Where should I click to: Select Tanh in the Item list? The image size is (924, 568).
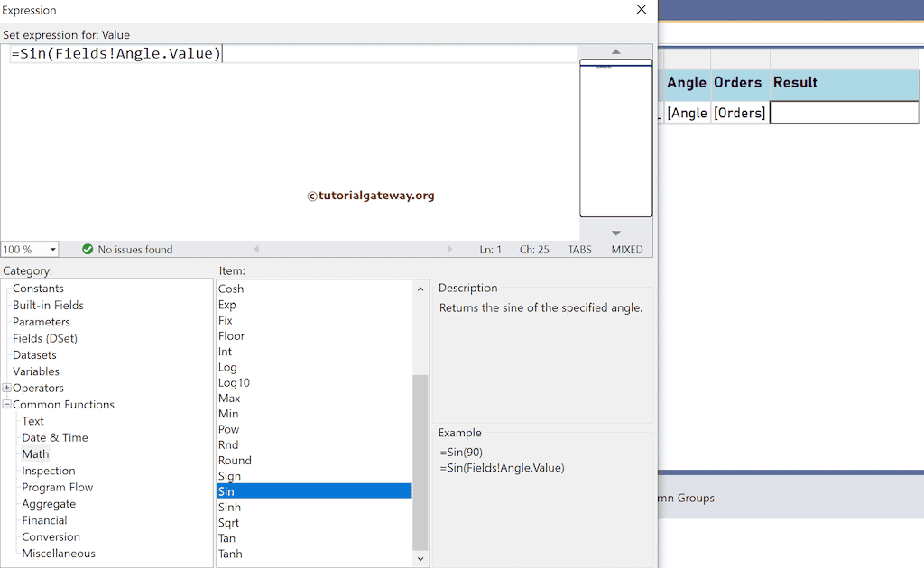(230, 554)
